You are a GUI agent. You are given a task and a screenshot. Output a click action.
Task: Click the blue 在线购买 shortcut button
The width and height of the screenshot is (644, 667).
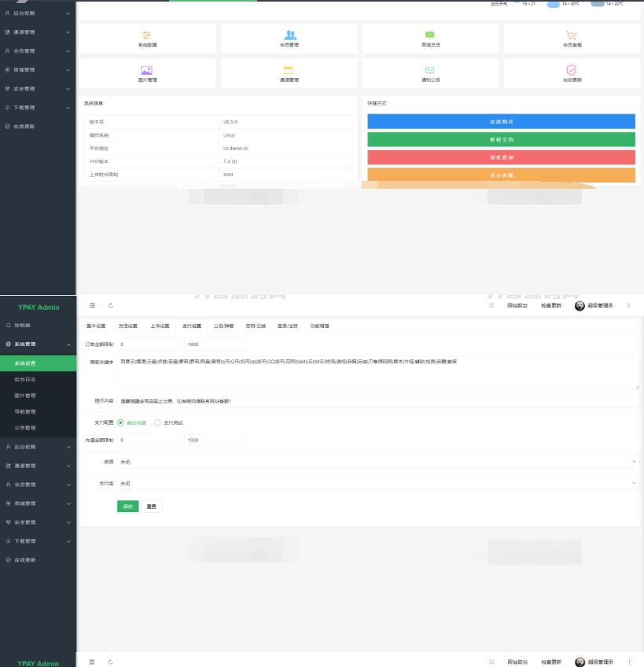501,122
